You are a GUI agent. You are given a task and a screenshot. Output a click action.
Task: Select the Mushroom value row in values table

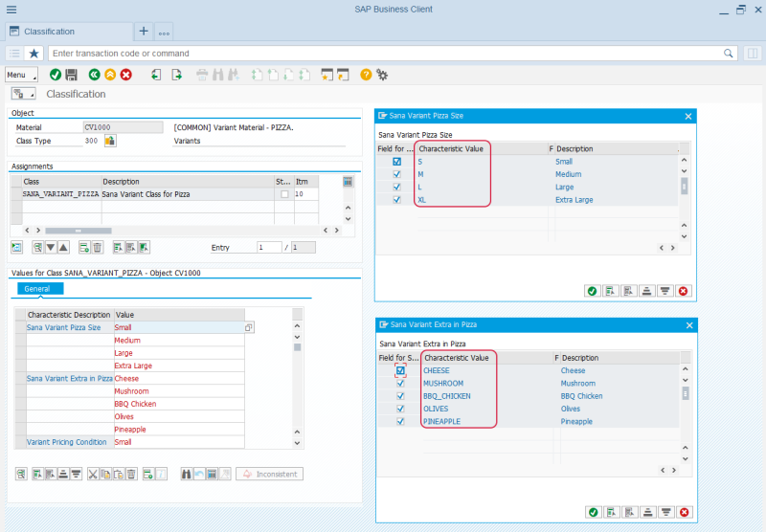[179, 391]
